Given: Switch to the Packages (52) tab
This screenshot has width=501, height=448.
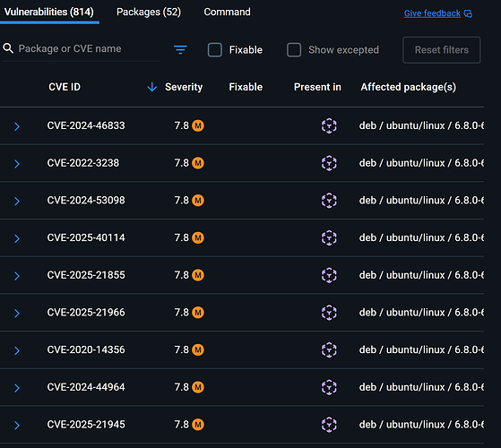Looking at the screenshot, I should [149, 13].
